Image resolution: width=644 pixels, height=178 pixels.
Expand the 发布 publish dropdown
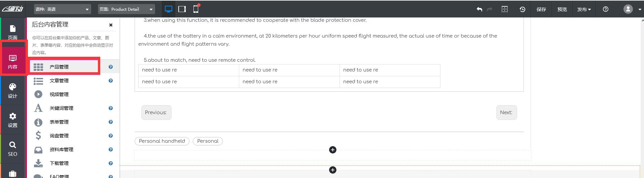tap(584, 9)
